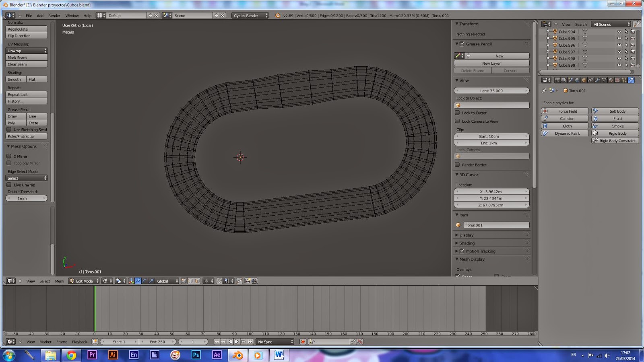The width and height of the screenshot is (644, 362).
Task: Open the Cycles Render engine dropdown
Action: 250,16
